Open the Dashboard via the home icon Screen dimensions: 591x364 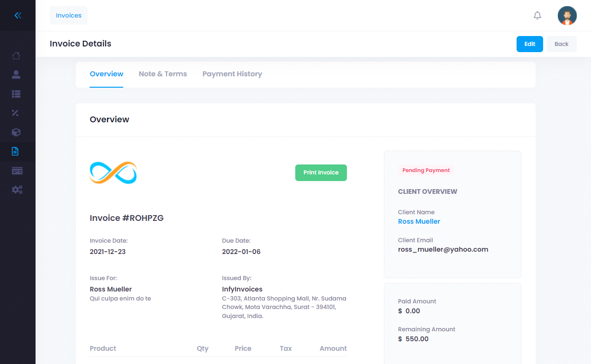click(x=16, y=55)
